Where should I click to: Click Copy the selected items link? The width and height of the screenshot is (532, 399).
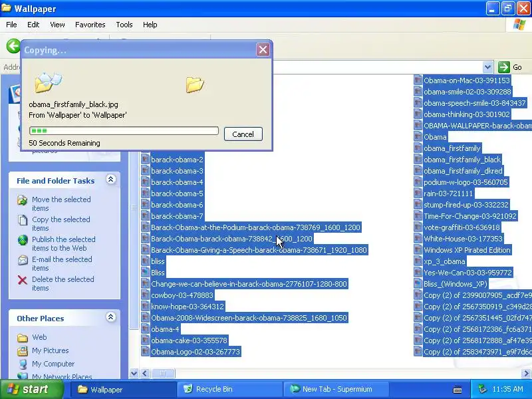coord(61,223)
